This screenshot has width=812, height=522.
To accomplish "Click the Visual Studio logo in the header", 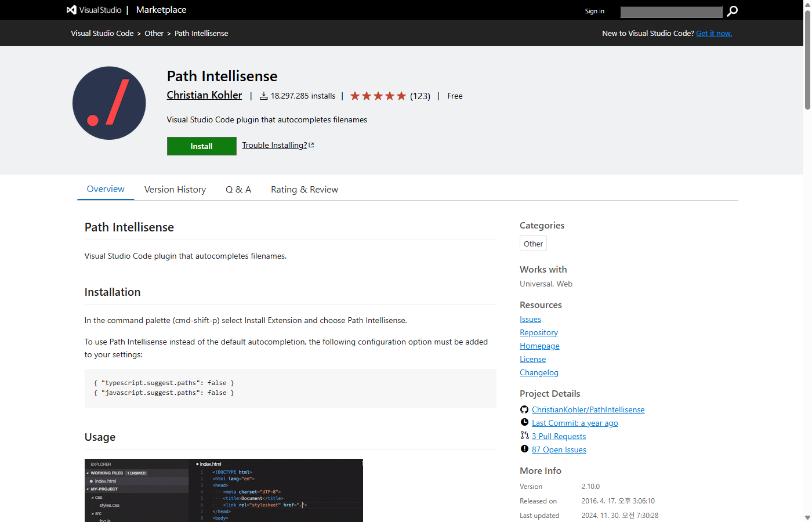I will (71, 9).
